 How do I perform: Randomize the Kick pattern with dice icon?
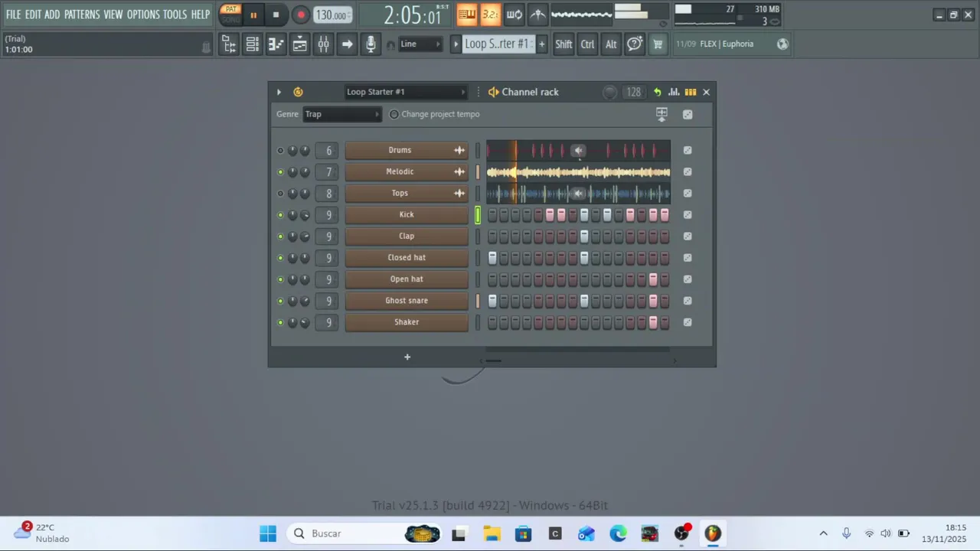coord(688,215)
